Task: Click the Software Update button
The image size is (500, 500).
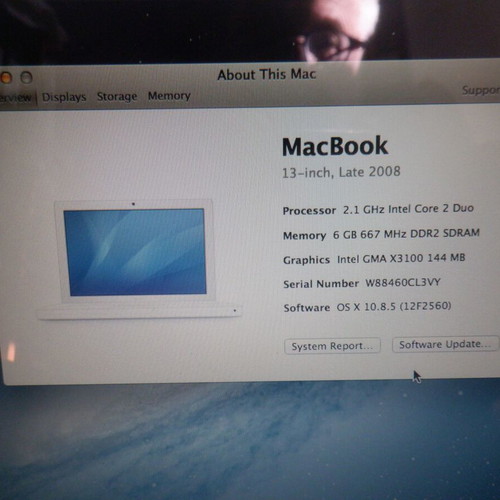Action: click(x=445, y=344)
